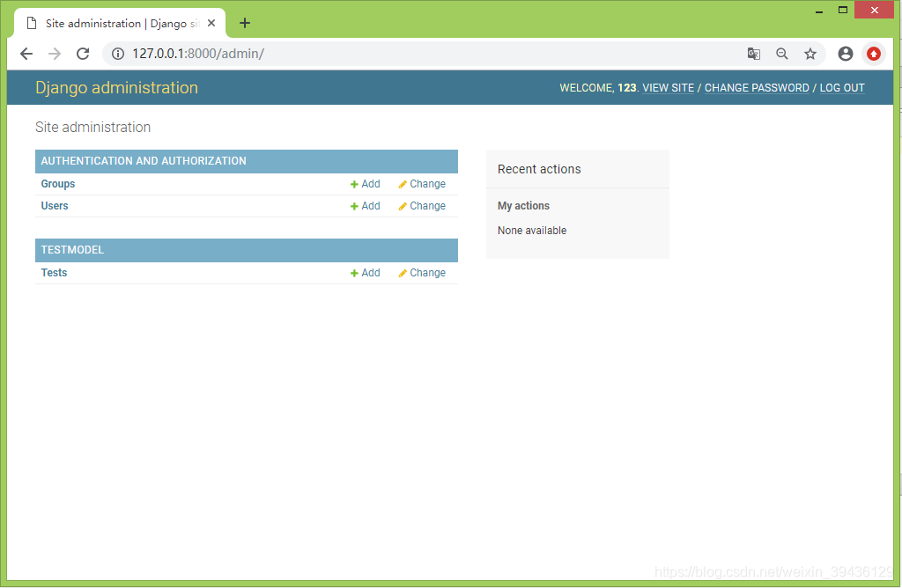Click the zoom magnifier icon in address bar

[782, 54]
